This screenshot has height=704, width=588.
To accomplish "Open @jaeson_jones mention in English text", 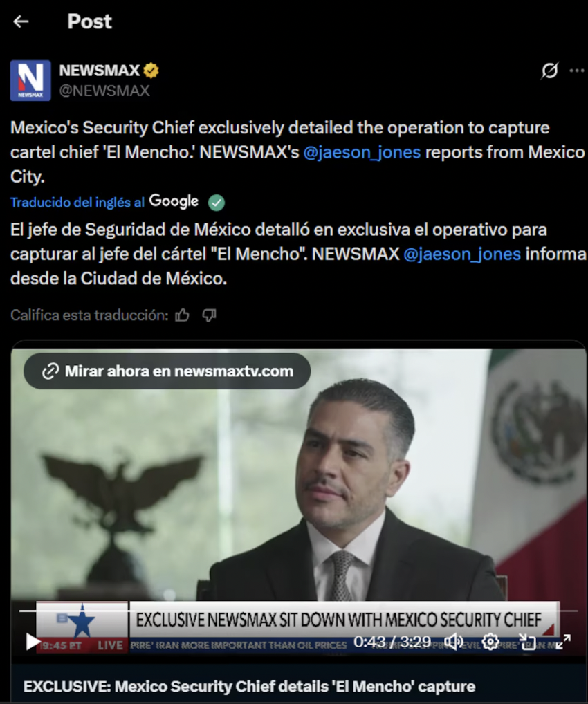I will coord(362,152).
